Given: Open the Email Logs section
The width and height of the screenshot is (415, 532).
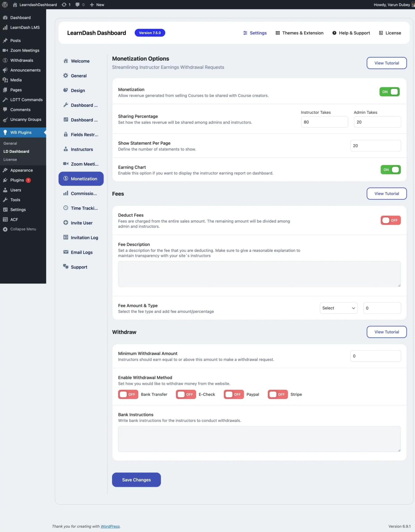Looking at the screenshot, I should point(81,252).
